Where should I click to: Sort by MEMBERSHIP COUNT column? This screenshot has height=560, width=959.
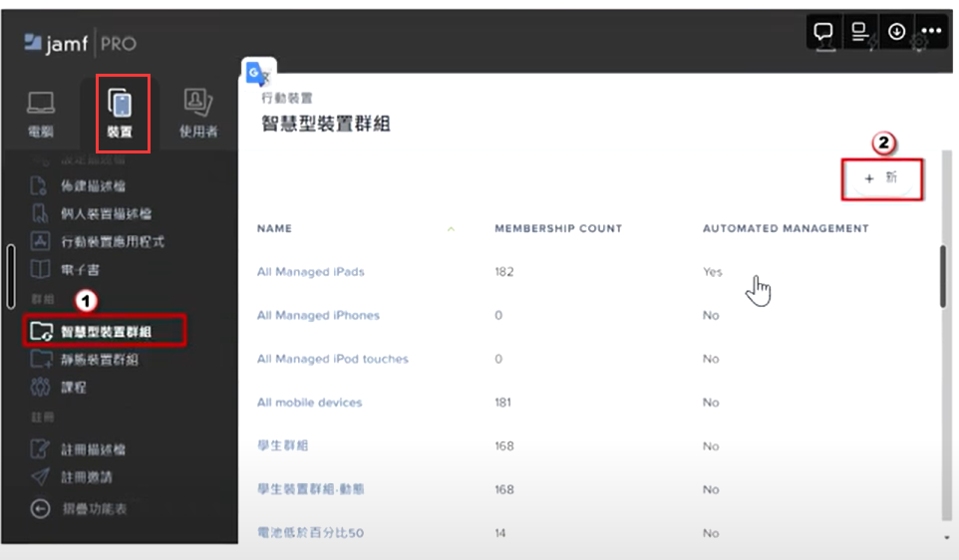pyautogui.click(x=558, y=228)
